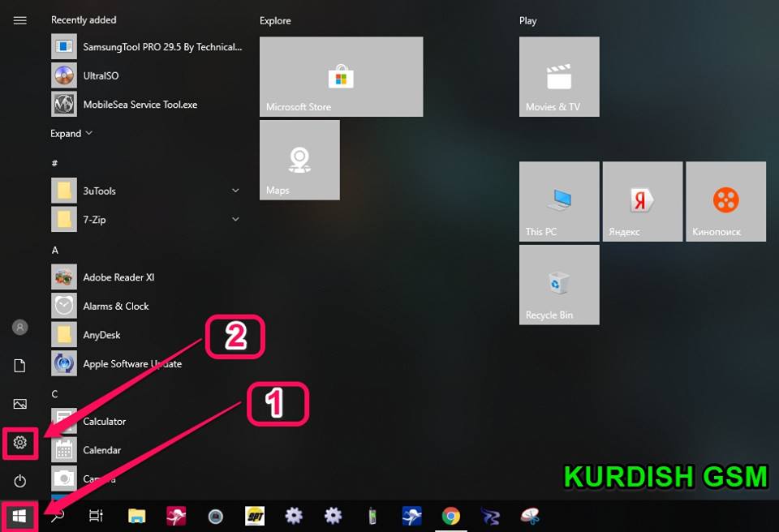The image size is (779, 532).
Task: Open This PC tile
Action: (558, 201)
